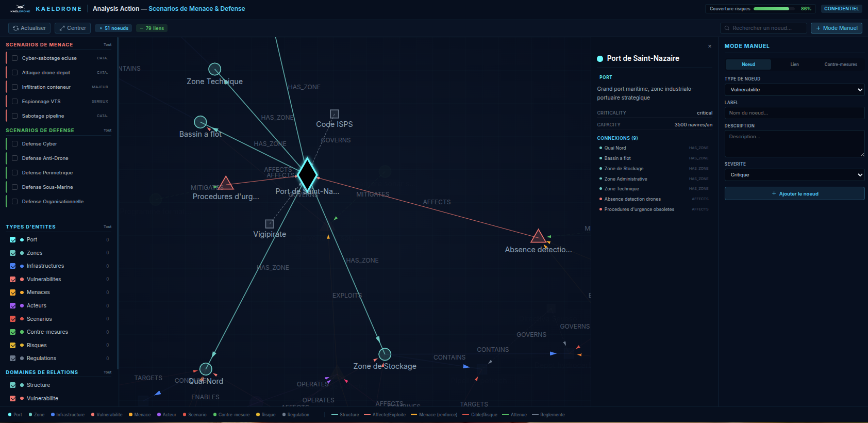Image resolution: width=868 pixels, height=423 pixels.
Task: Click the Code ISPS square node
Action: pyautogui.click(x=335, y=113)
